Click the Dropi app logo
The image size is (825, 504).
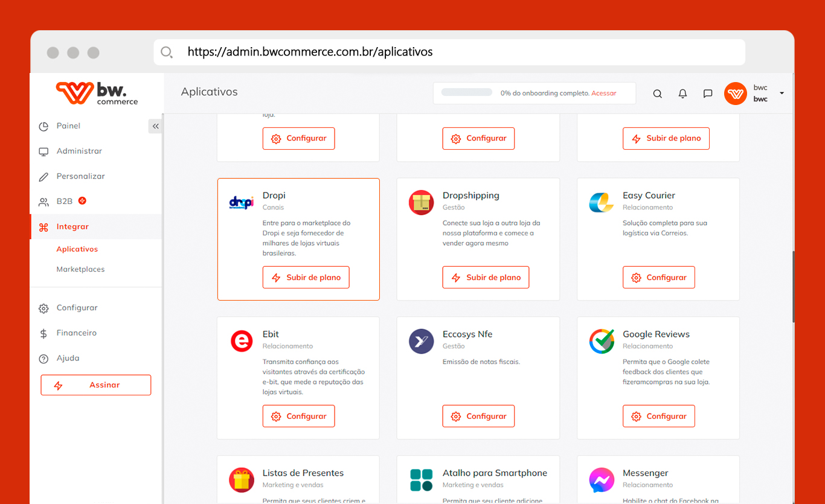pyautogui.click(x=242, y=203)
